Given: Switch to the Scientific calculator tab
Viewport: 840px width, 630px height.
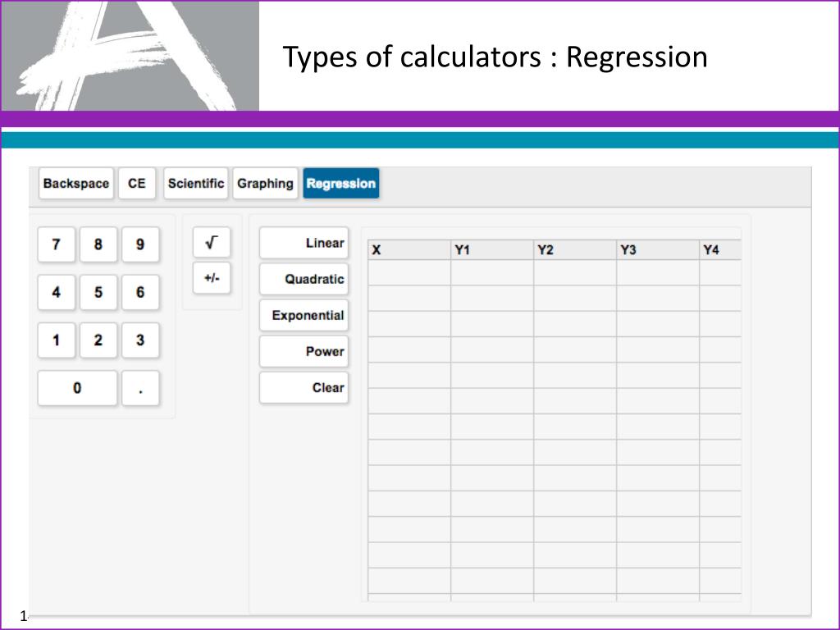Looking at the screenshot, I should point(195,184).
